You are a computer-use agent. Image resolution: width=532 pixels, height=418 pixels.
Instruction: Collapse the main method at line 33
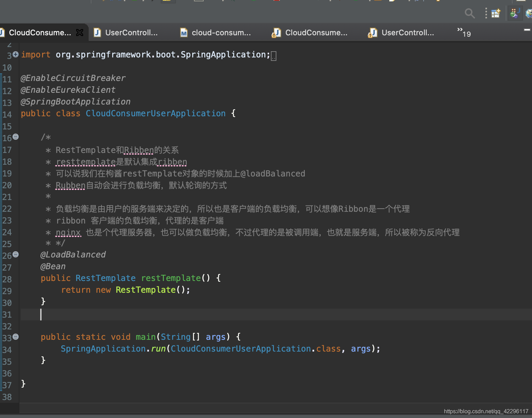(x=16, y=337)
